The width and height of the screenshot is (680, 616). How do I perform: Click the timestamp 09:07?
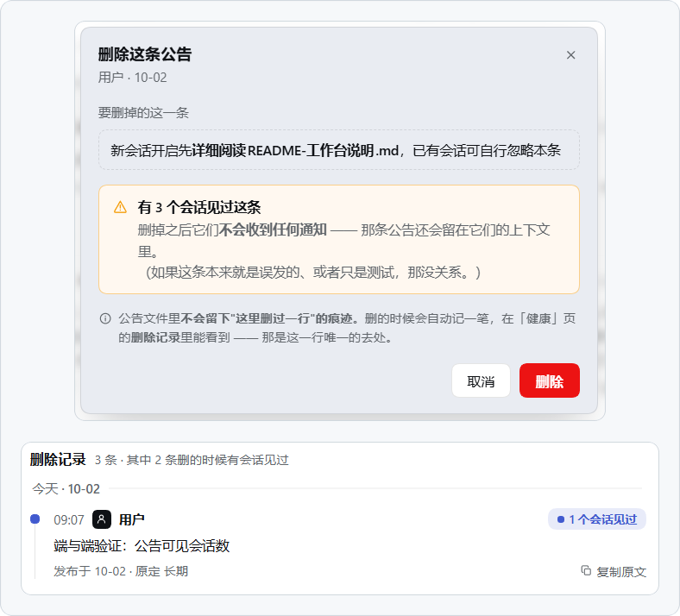(x=69, y=519)
